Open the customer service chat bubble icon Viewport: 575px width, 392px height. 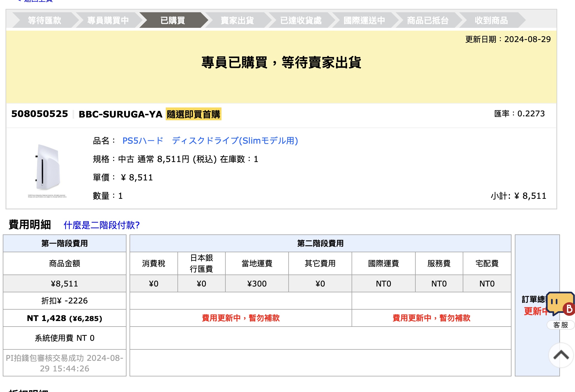coord(560,304)
